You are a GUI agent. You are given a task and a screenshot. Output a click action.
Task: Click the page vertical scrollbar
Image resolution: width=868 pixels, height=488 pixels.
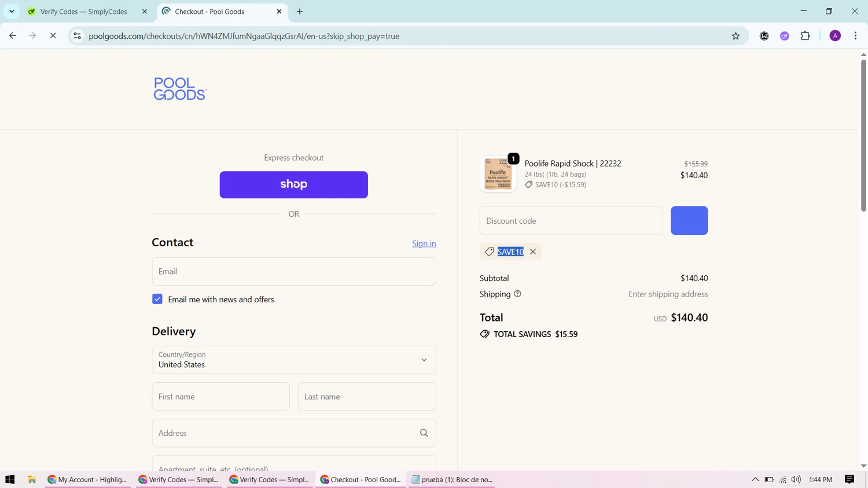click(x=863, y=136)
